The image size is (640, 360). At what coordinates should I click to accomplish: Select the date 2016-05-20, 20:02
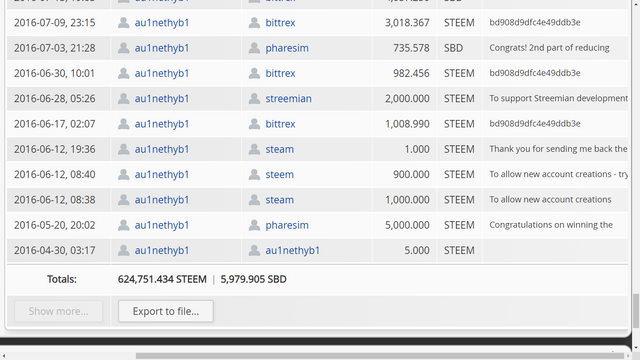tap(55, 225)
